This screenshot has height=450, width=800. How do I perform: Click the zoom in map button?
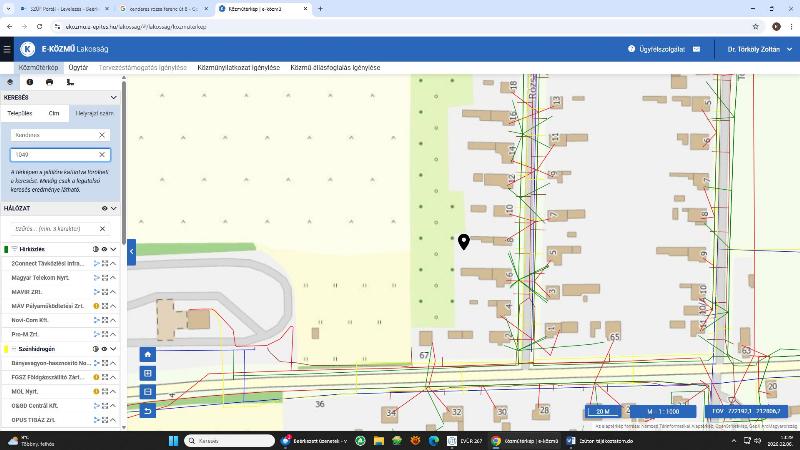(x=148, y=373)
